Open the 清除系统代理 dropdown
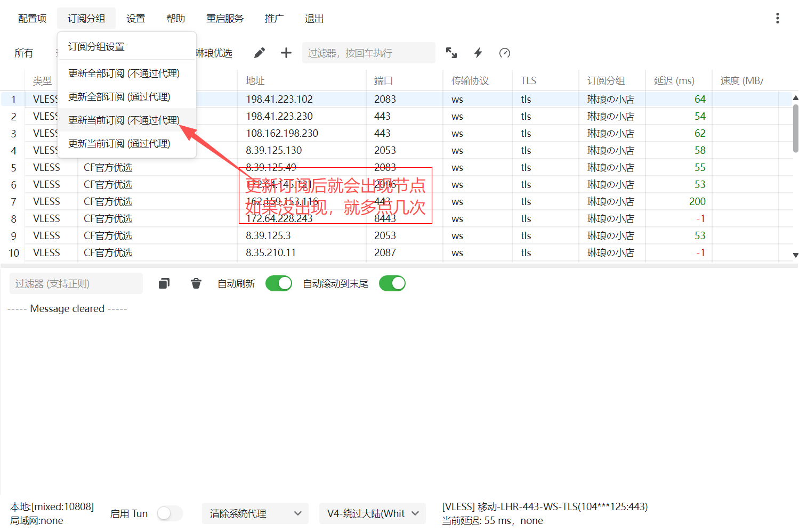Viewport: 799px width, 532px height. (x=255, y=513)
